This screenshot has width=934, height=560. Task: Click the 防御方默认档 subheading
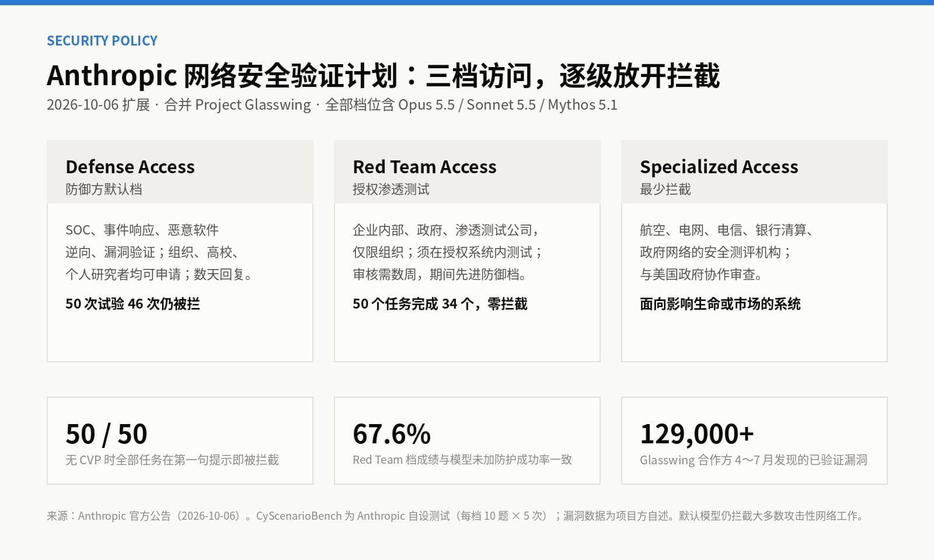pyautogui.click(x=104, y=189)
